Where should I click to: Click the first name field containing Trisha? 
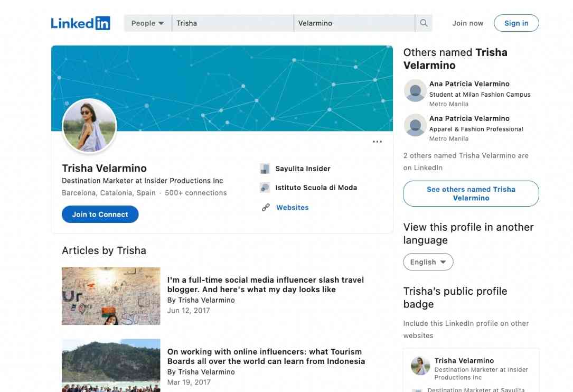232,23
